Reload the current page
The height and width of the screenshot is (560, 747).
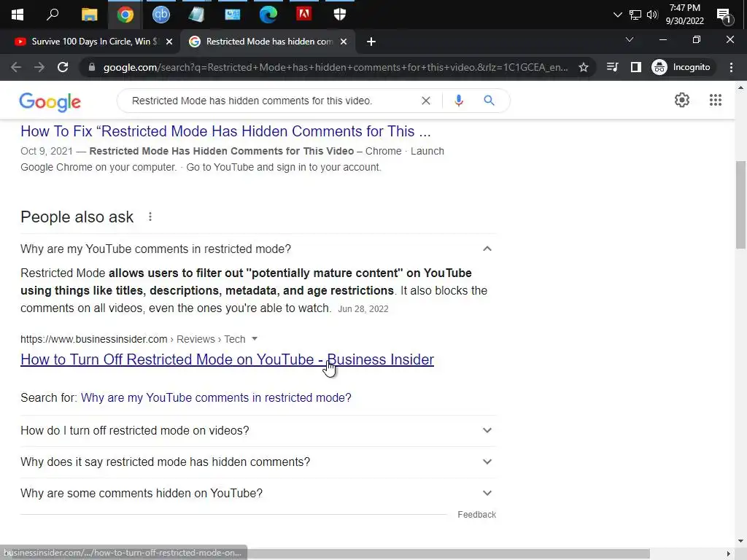tap(63, 67)
